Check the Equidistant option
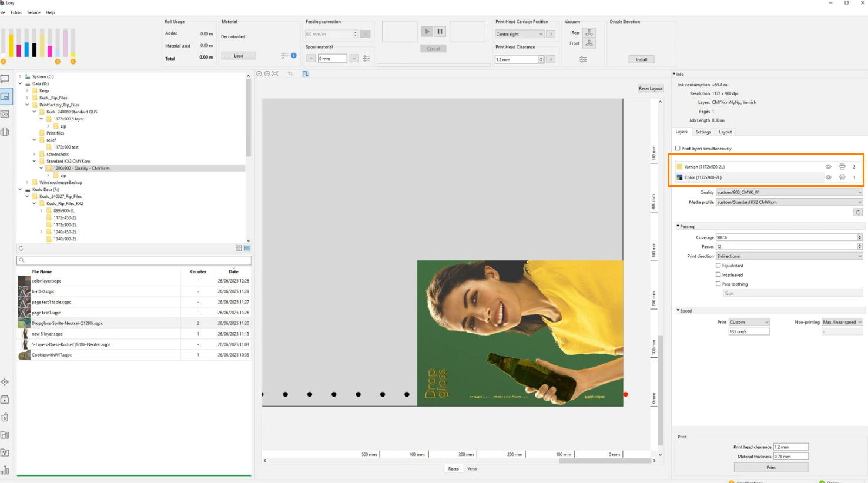This screenshot has width=868, height=483. (x=718, y=266)
